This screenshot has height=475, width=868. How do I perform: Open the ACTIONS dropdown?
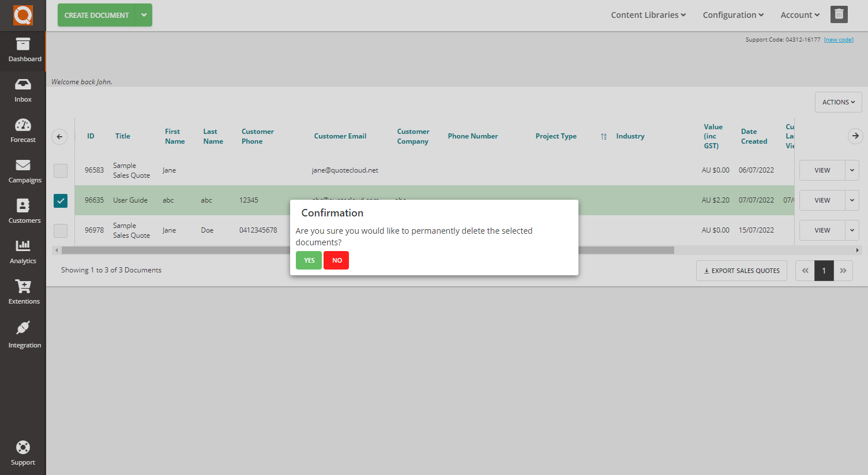click(x=838, y=102)
